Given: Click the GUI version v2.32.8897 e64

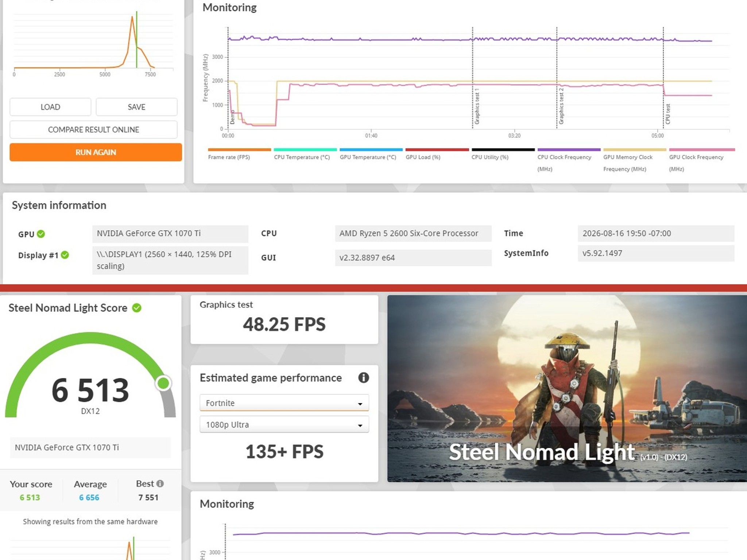Looking at the screenshot, I should click(413, 258).
